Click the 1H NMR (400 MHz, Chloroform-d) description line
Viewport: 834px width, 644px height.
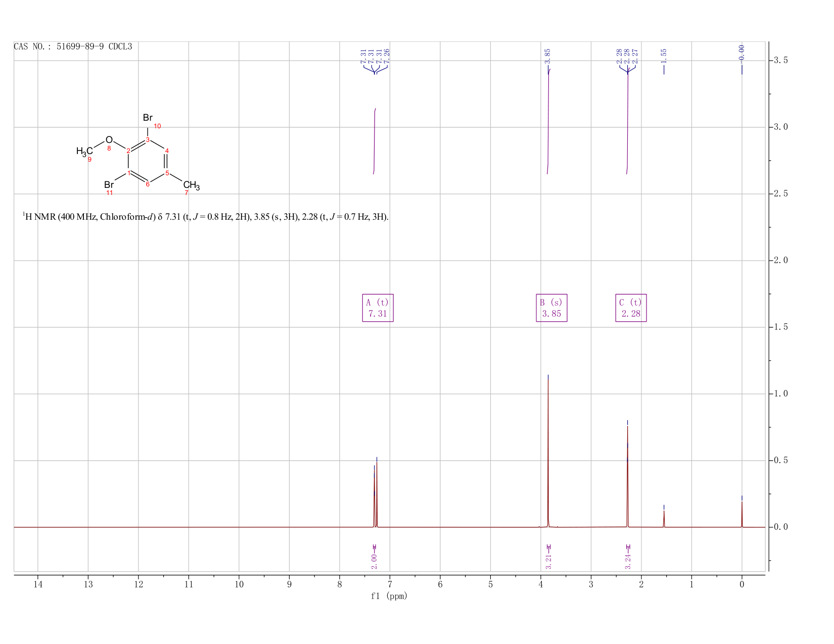[x=206, y=217]
